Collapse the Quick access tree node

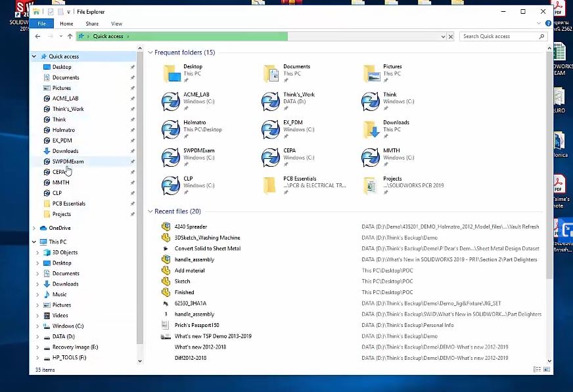click(34, 56)
